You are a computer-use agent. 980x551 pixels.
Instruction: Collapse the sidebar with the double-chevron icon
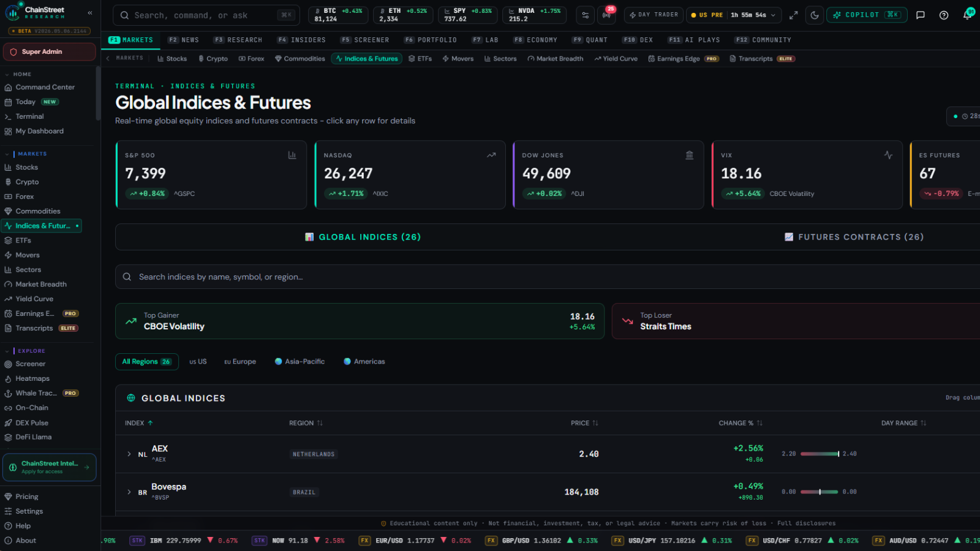(90, 13)
